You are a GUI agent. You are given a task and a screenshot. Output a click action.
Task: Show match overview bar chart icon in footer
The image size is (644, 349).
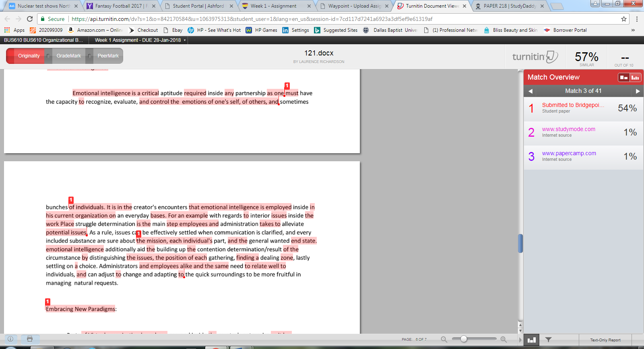532,340
